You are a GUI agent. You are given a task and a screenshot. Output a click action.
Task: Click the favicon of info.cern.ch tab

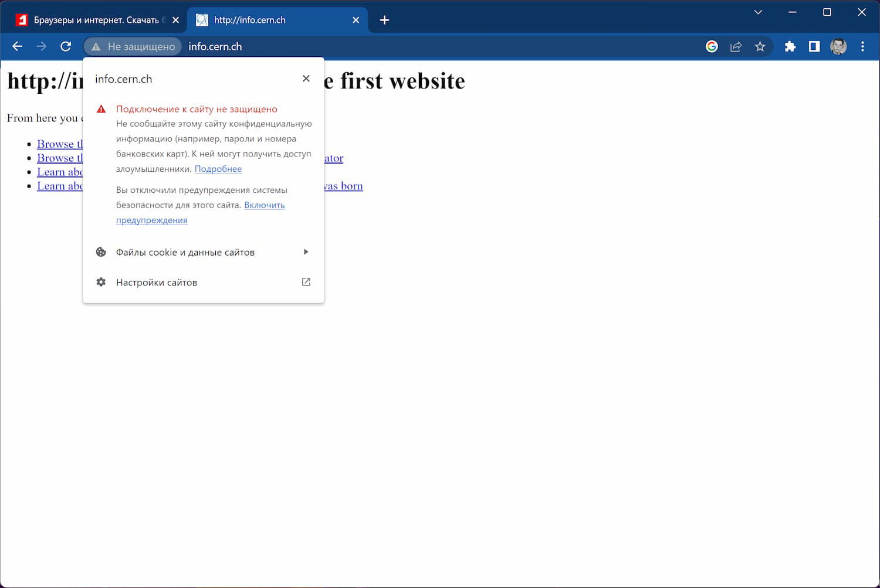[x=202, y=20]
